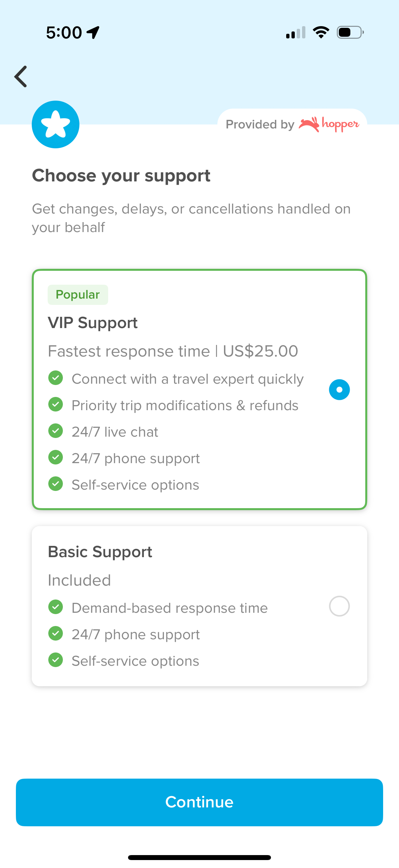The image size is (399, 868).
Task: Select the Basic Support radio button
Action: (x=339, y=606)
